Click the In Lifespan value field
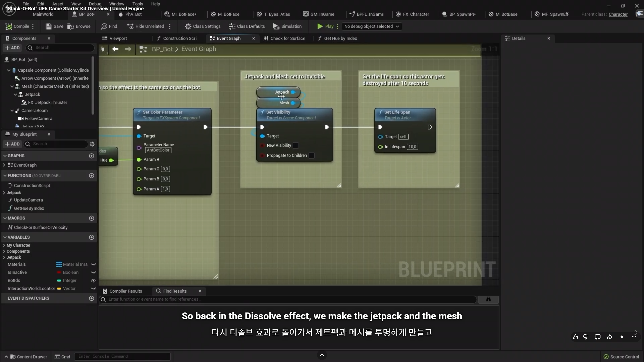The height and width of the screenshot is (362, 644). click(x=412, y=147)
